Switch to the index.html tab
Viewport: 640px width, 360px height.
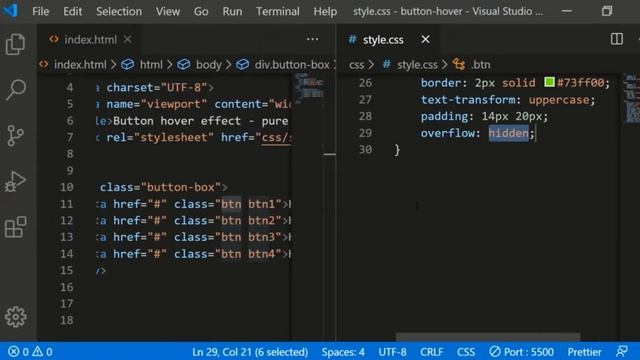tap(90, 40)
